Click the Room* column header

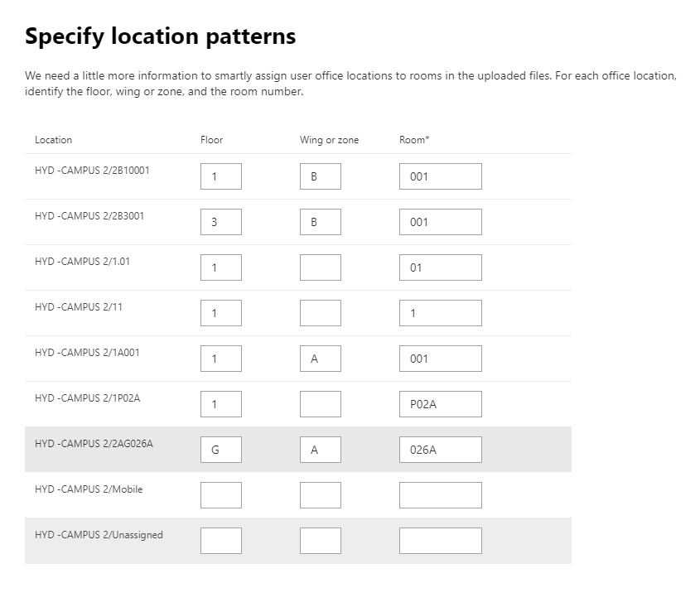[414, 140]
